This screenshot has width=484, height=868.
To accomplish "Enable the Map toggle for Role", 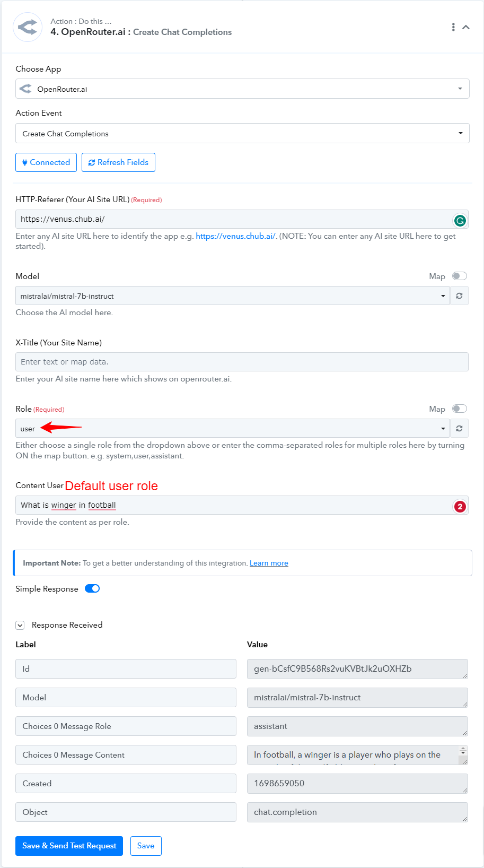I will coord(460,409).
